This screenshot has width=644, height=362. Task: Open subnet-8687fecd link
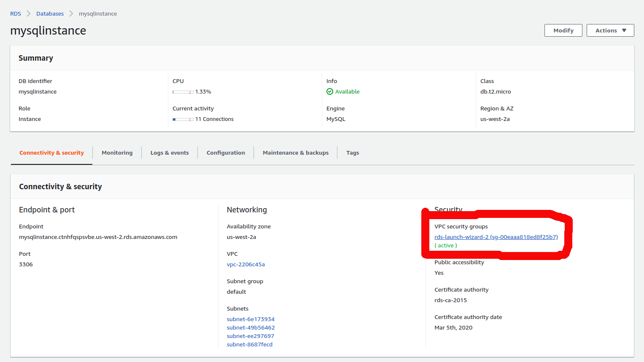point(250,344)
